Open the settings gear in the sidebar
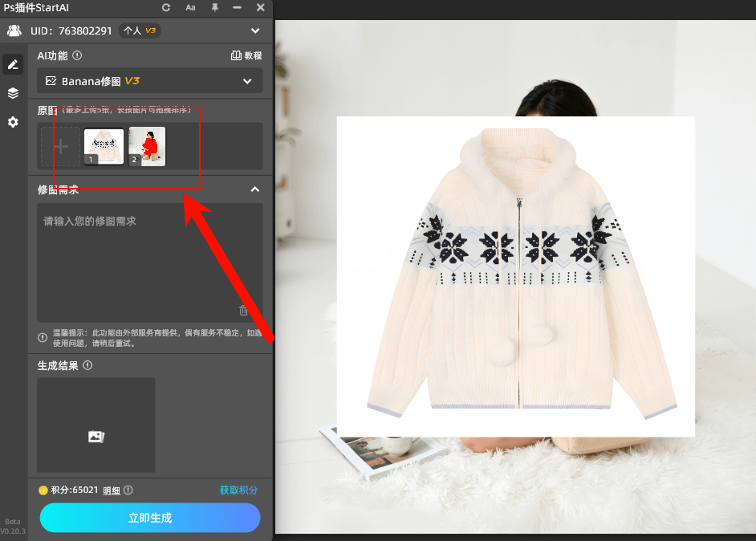This screenshot has width=756, height=541. [13, 123]
